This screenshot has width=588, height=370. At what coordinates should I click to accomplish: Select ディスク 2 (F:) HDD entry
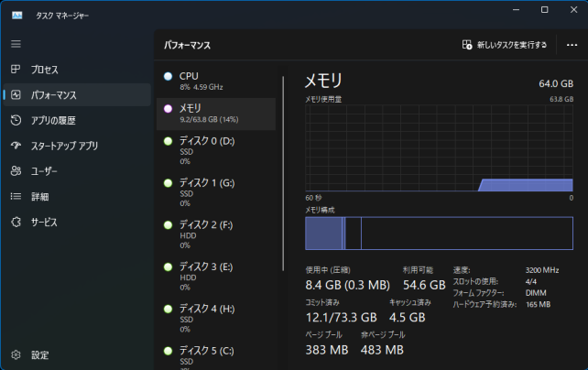pyautogui.click(x=216, y=234)
